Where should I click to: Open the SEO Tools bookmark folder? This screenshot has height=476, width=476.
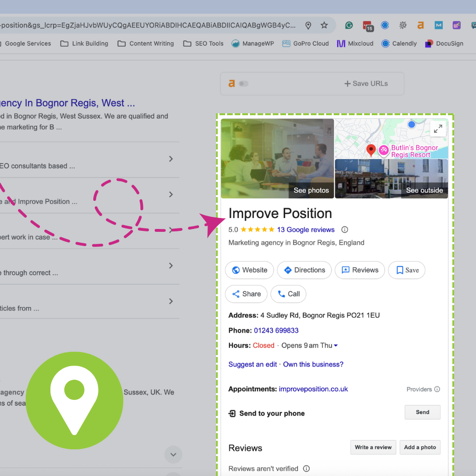(203, 43)
